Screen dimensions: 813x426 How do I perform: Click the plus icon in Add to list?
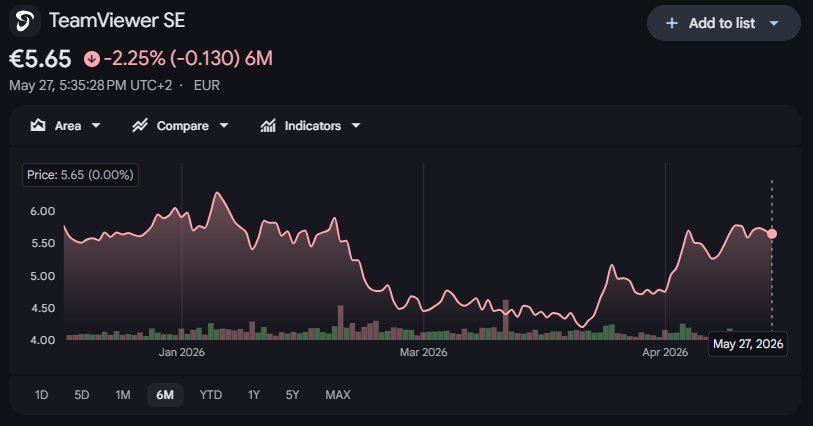click(672, 23)
